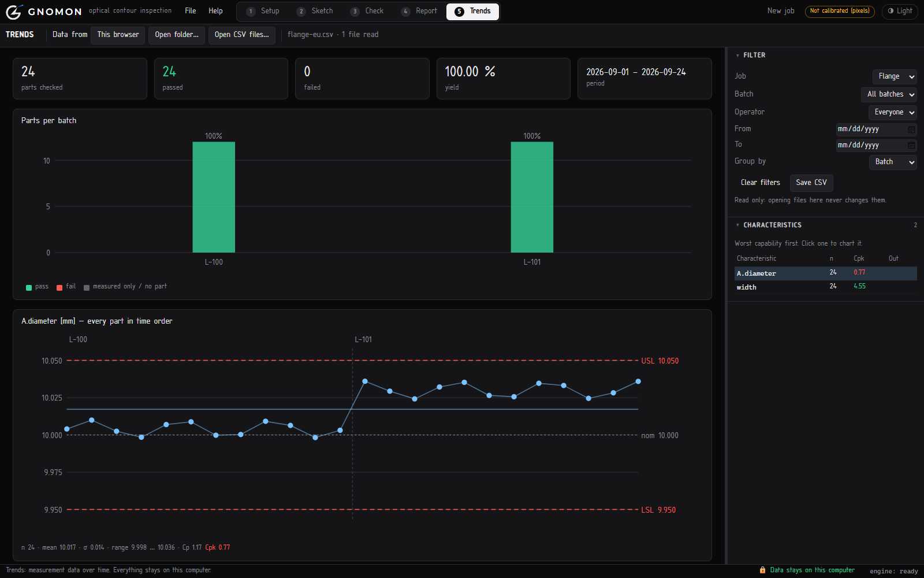
Task: Select the A.diameter characteristic row
Action: [x=826, y=273]
